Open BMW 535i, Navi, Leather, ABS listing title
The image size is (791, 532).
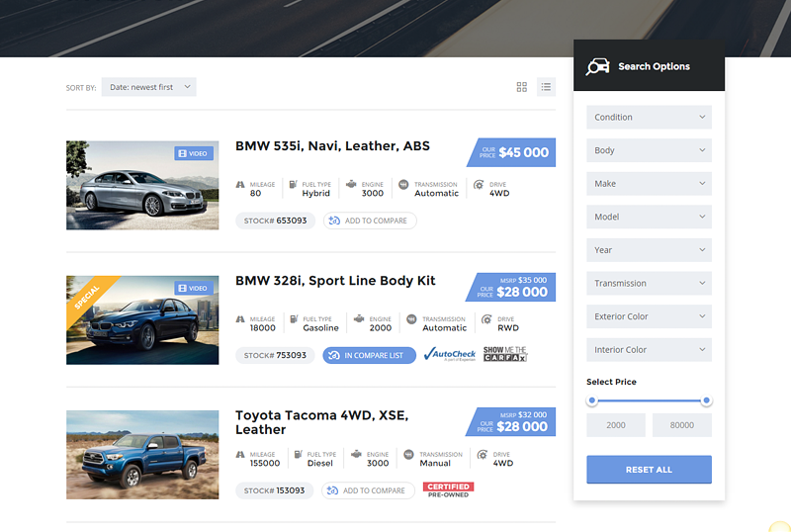[332, 146]
